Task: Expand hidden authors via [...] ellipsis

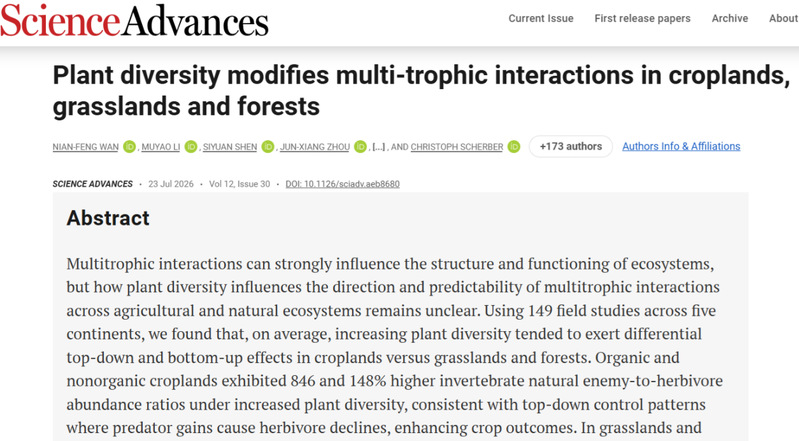Action: [x=379, y=147]
